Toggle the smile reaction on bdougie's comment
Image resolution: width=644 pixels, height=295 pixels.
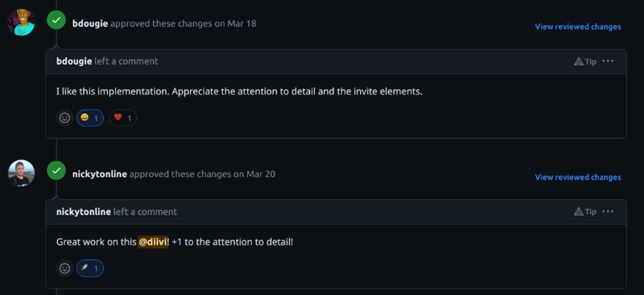pyautogui.click(x=90, y=118)
